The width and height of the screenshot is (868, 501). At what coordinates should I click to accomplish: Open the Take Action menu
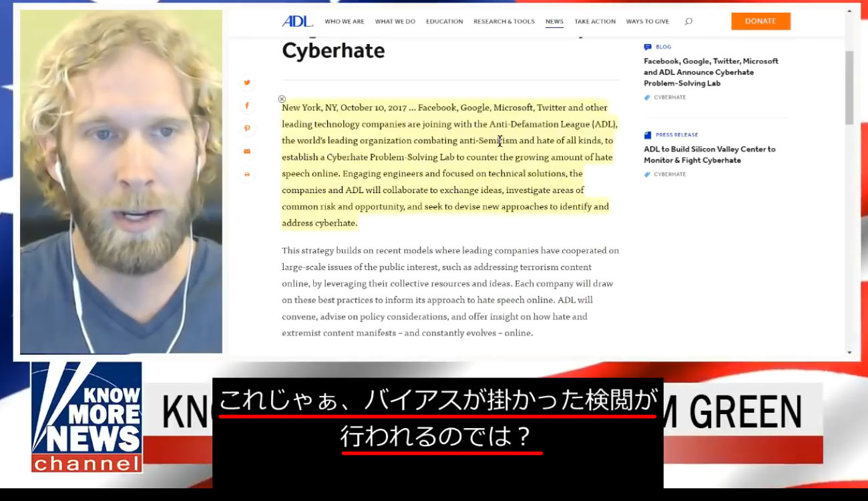pos(595,21)
